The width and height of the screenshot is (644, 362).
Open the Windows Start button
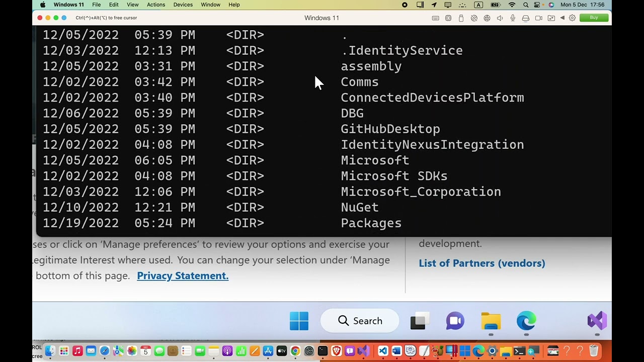(299, 321)
